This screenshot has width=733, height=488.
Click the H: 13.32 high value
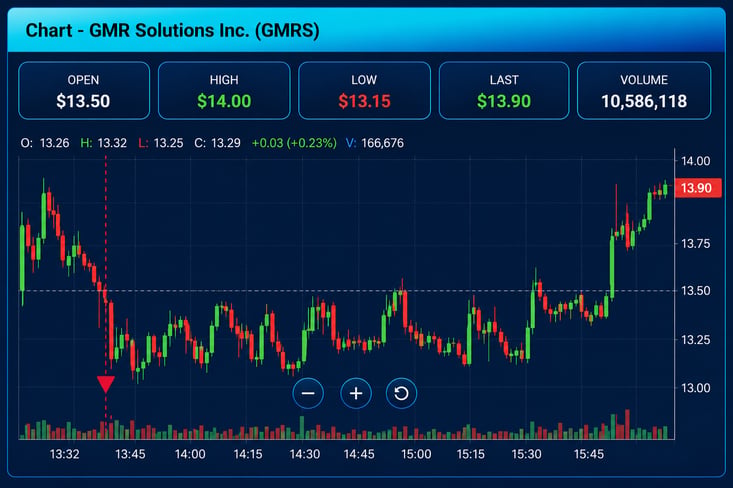click(x=103, y=143)
